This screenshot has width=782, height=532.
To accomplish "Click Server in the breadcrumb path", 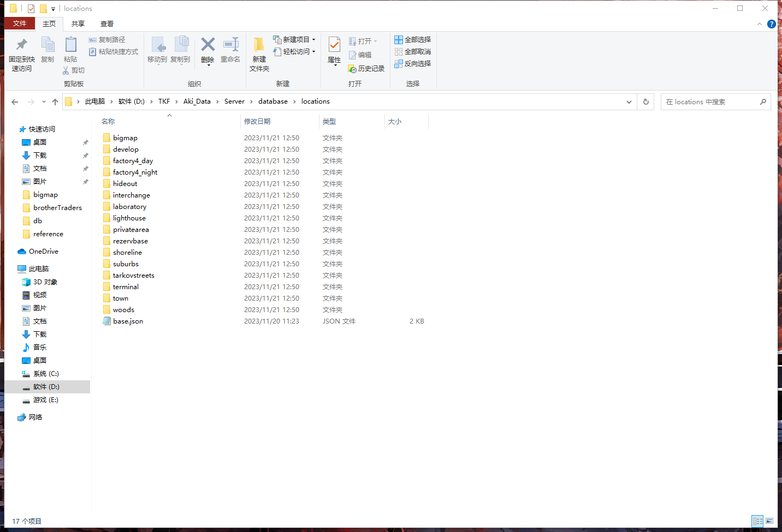I will (x=234, y=101).
